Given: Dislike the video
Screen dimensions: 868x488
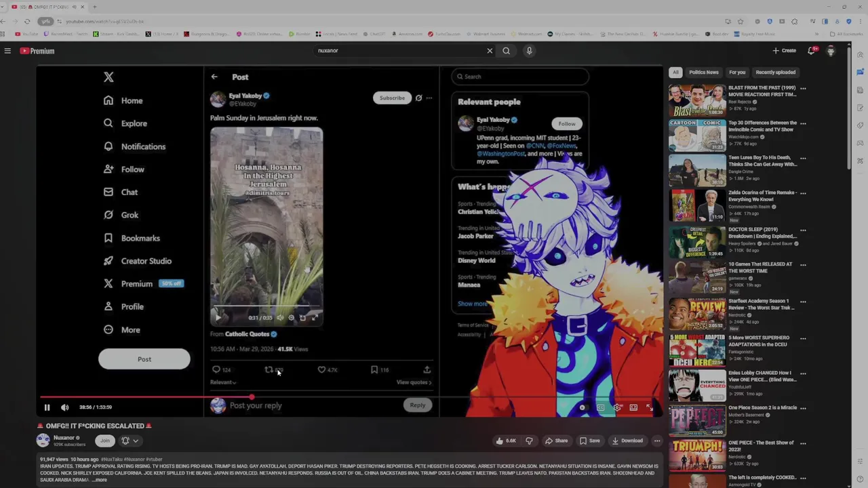Looking at the screenshot, I should click(x=529, y=441).
